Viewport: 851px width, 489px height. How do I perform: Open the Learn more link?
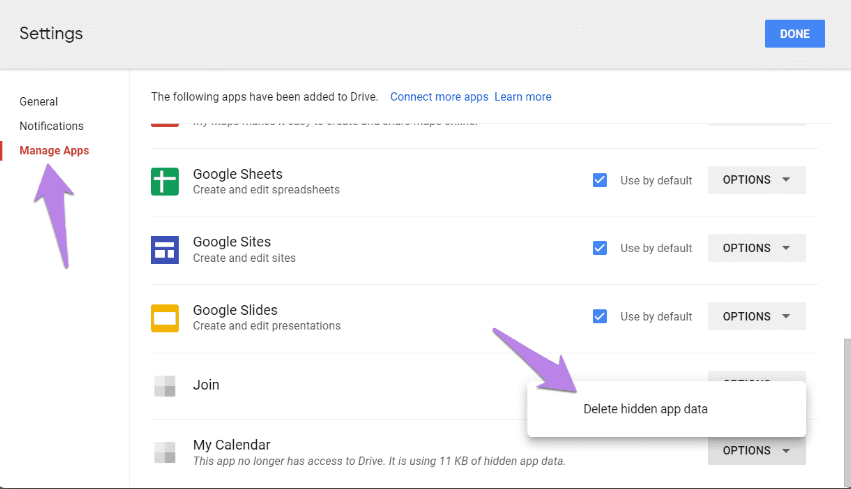tap(523, 97)
